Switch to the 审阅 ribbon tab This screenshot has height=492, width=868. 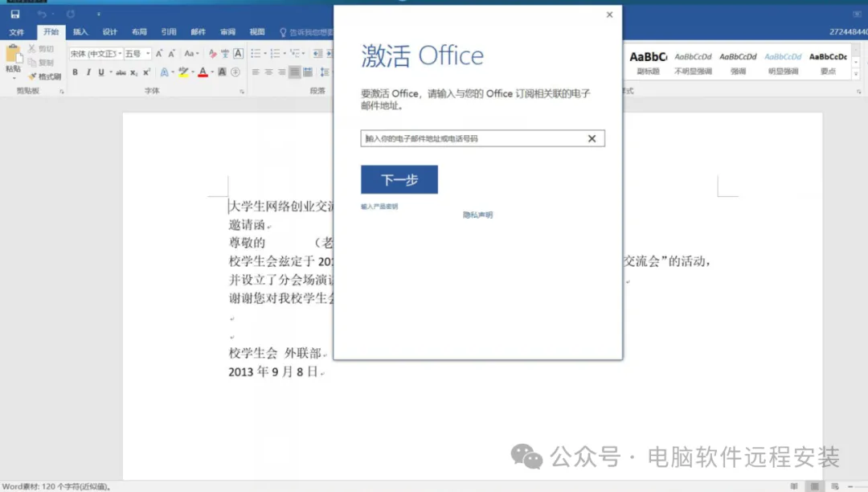coord(227,32)
